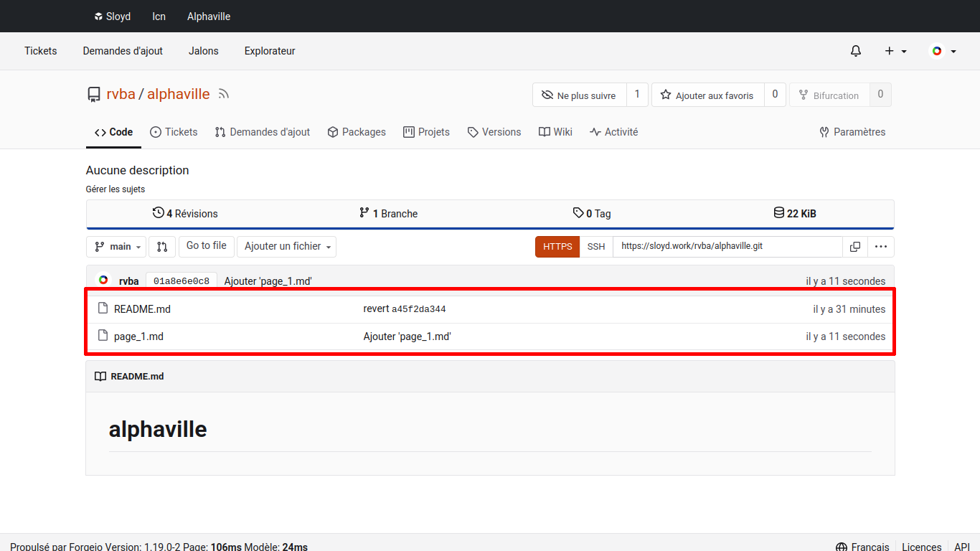Open the user avatar menu
The width and height of the screenshot is (980, 551).
pos(943,51)
